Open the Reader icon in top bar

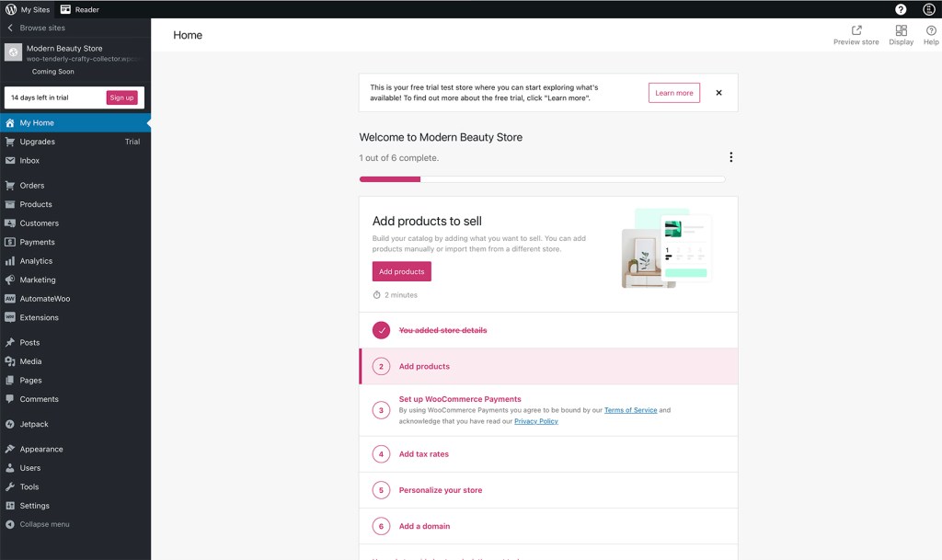coord(65,9)
